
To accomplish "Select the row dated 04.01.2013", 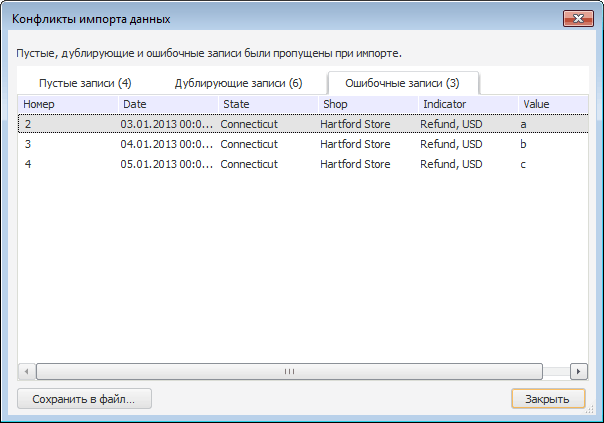I will point(166,144).
